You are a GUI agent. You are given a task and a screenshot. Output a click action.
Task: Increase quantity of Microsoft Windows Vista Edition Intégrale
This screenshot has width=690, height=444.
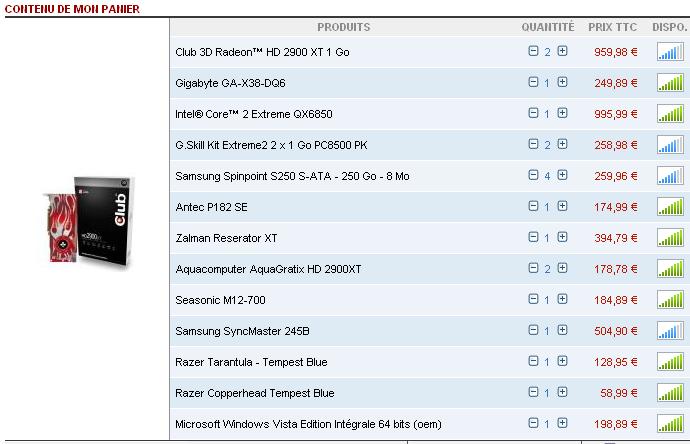(562, 423)
